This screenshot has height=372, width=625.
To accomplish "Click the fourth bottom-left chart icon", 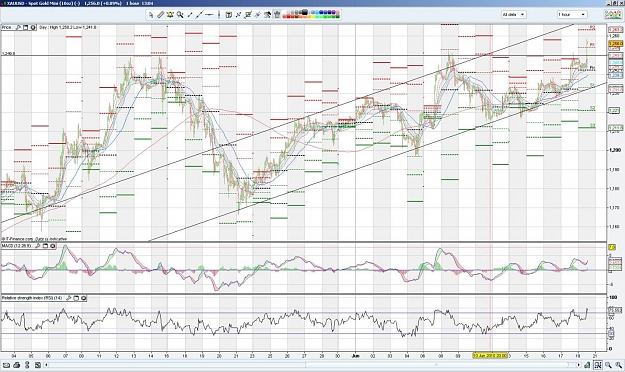I will 37,365.
